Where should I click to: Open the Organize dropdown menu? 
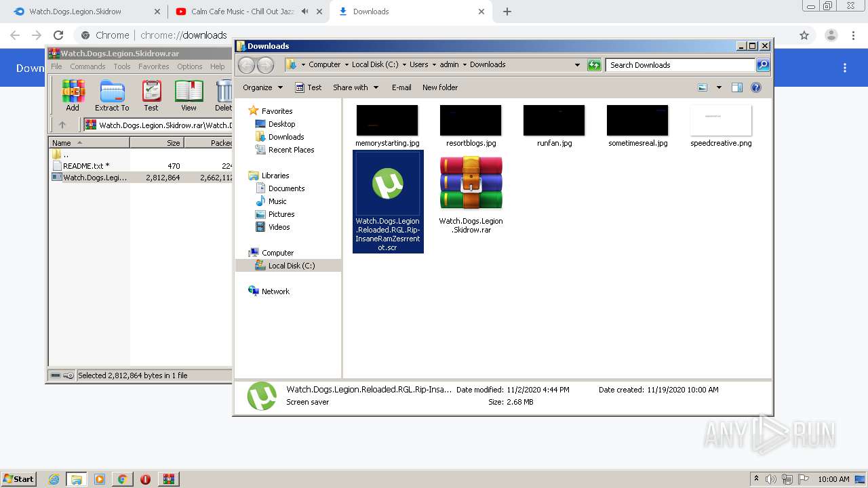(x=262, y=87)
